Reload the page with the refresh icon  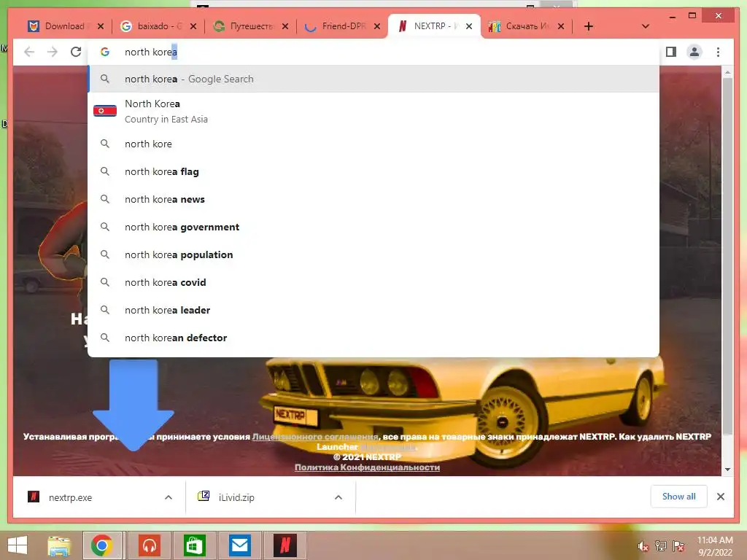(76, 52)
